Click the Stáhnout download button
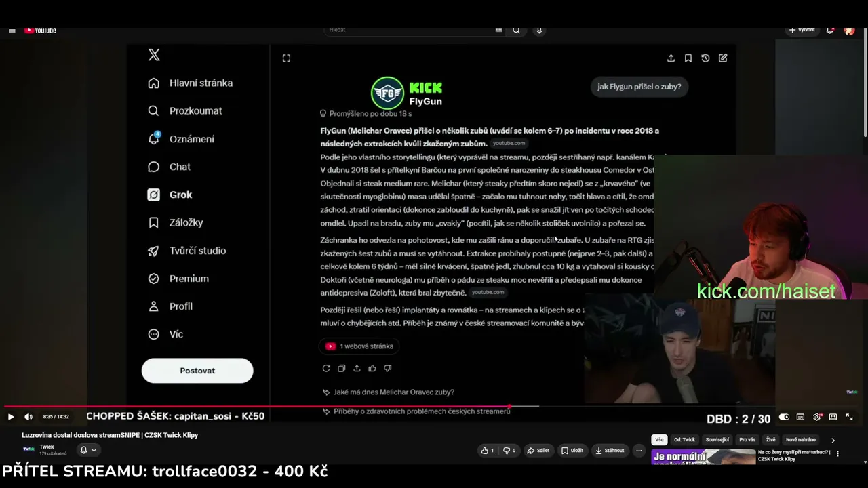The image size is (868, 488). click(610, 450)
